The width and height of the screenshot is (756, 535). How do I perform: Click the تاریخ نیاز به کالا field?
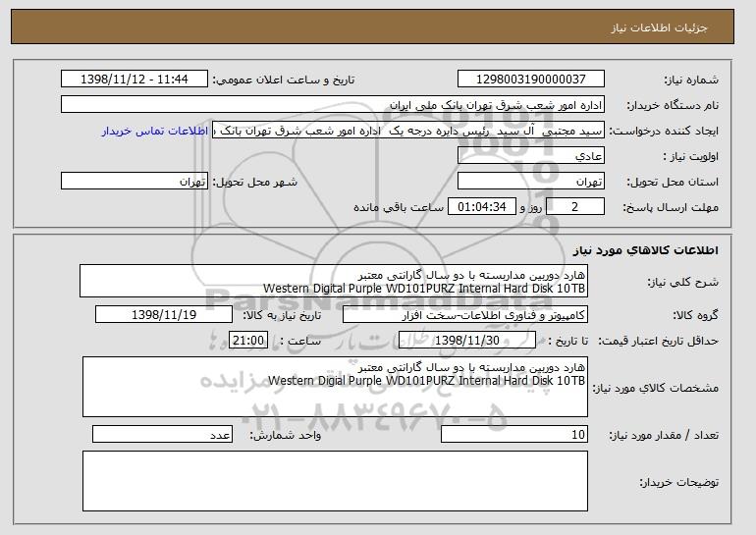point(164,315)
